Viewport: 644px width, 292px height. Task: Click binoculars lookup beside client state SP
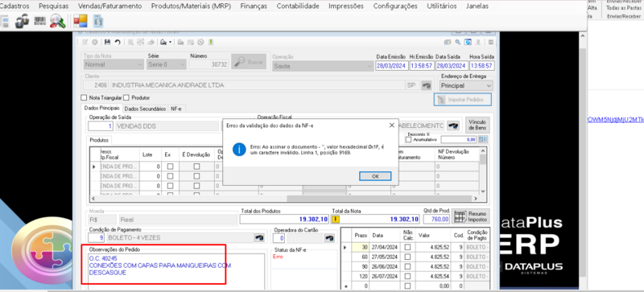click(427, 85)
